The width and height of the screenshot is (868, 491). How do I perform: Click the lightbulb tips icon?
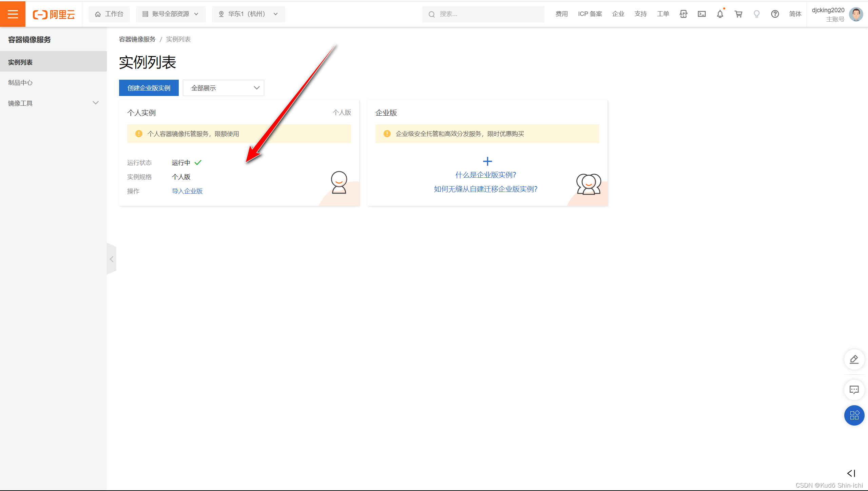pos(756,14)
